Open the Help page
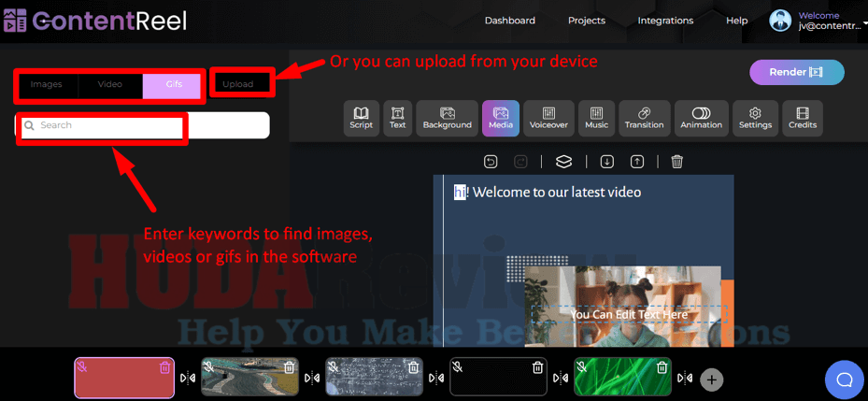Viewport: 868px width, 401px height. pyautogui.click(x=737, y=21)
